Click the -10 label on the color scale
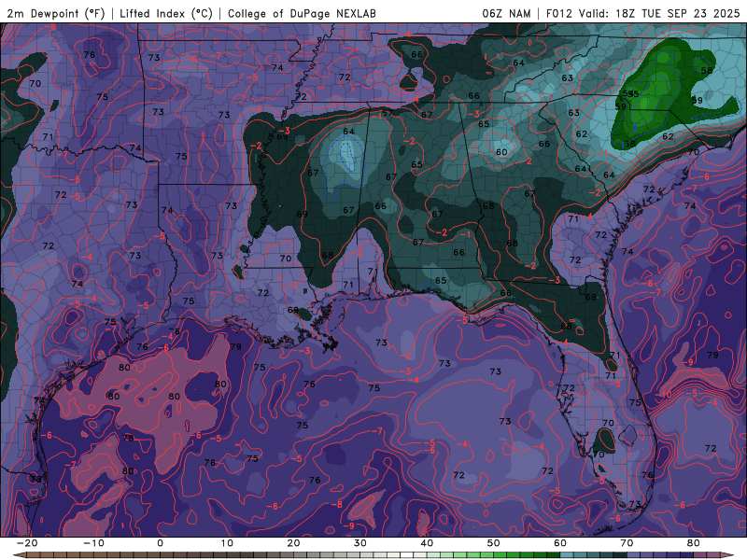Image resolution: width=747 pixels, height=560 pixels. pos(93,543)
